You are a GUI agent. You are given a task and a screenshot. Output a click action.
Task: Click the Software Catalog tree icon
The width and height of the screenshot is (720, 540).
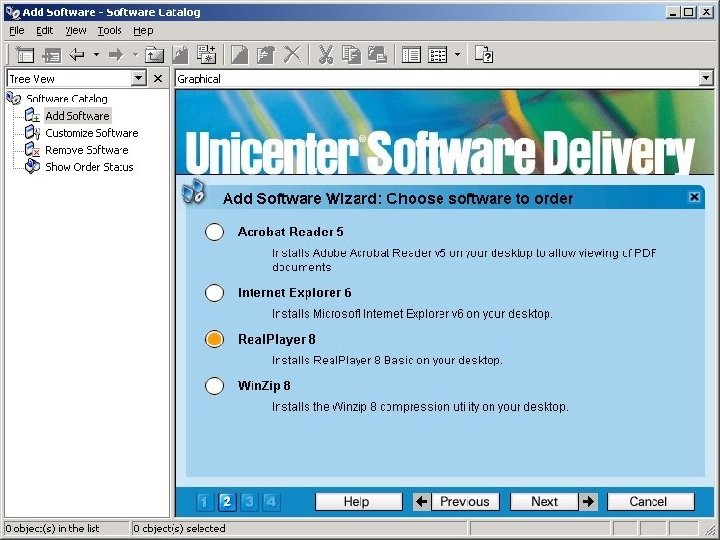pyautogui.click(x=14, y=98)
